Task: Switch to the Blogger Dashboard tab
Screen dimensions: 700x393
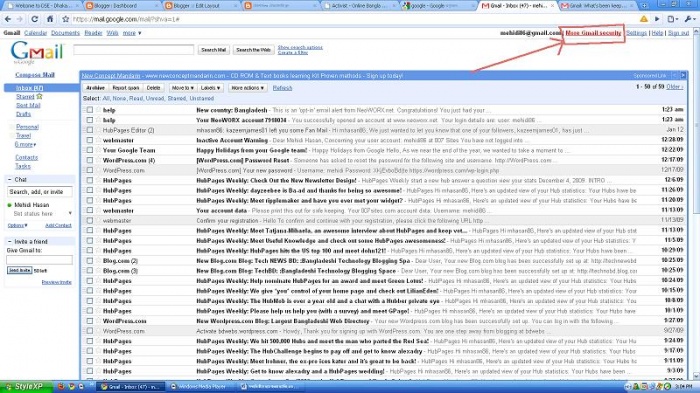Action: [121, 6]
